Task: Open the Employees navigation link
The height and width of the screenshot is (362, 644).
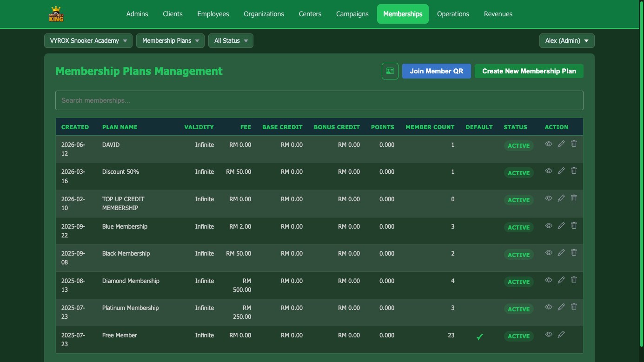Action: coord(213,14)
